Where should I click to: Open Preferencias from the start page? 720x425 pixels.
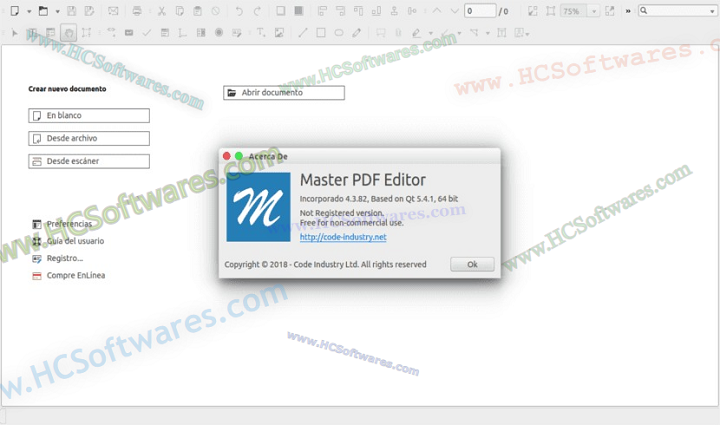click(68, 224)
